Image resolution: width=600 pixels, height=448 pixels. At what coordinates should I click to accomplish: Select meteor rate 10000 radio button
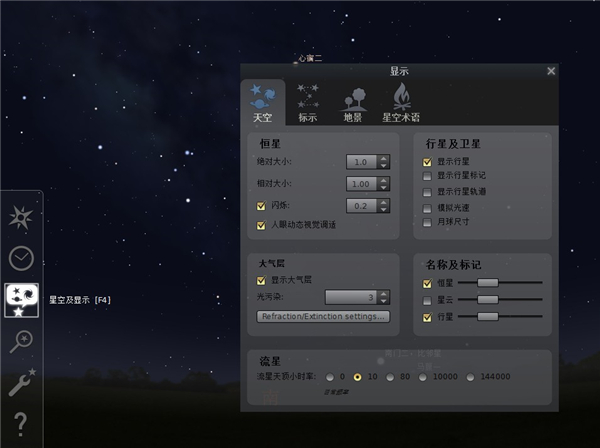(422, 377)
